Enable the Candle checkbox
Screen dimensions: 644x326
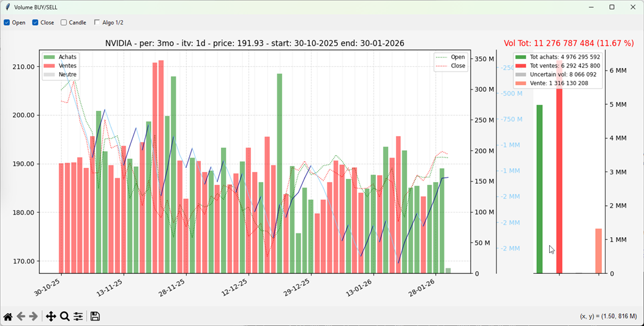coord(64,23)
